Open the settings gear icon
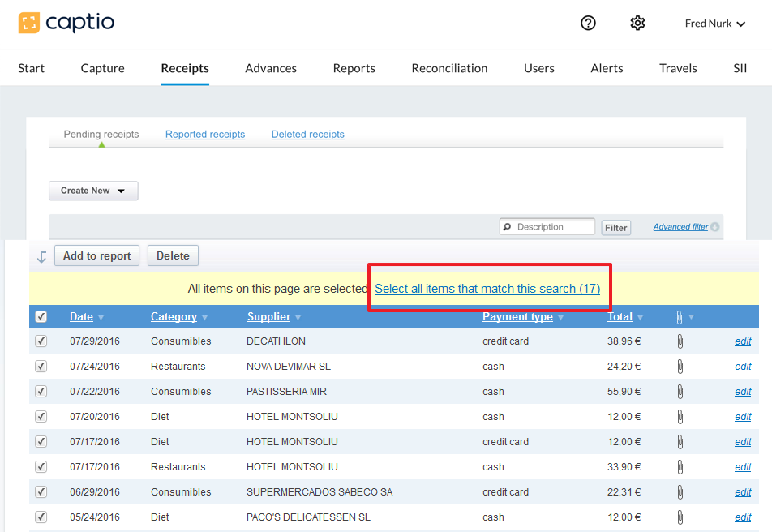772x532 pixels. [637, 24]
